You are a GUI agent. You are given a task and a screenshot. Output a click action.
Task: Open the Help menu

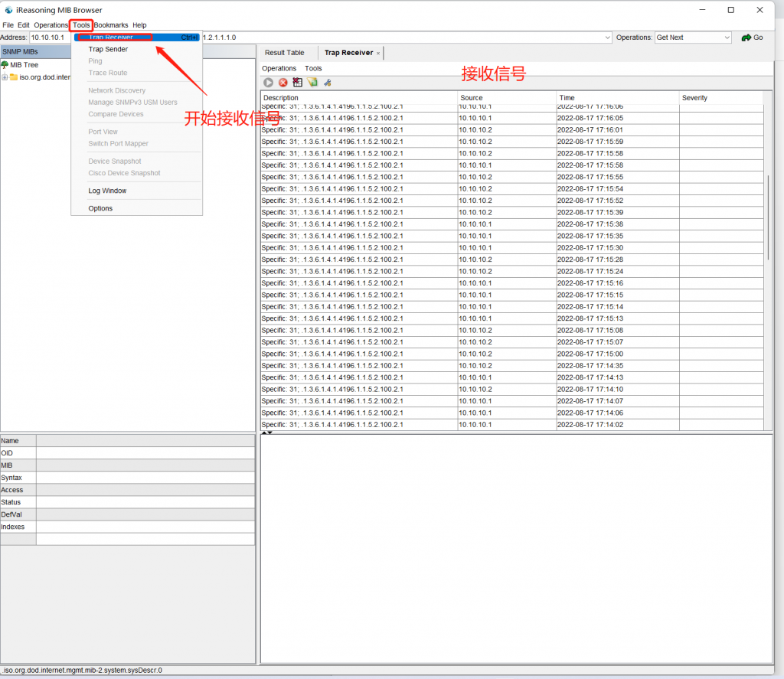click(139, 25)
